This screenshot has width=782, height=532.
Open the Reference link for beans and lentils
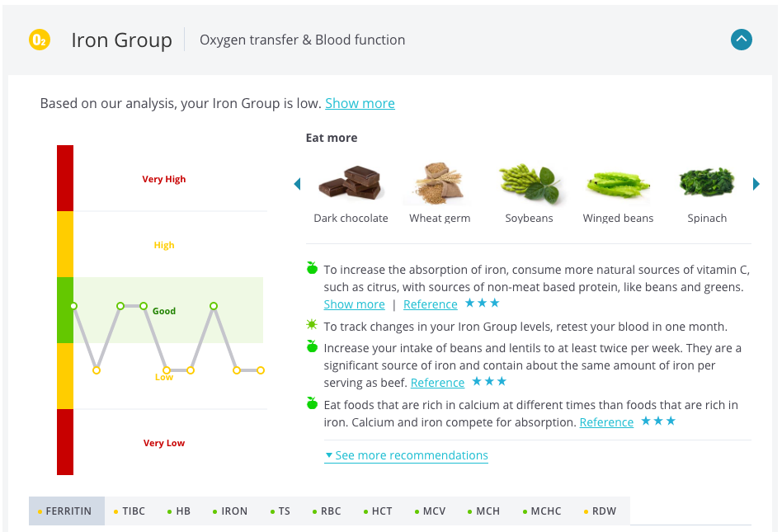pyautogui.click(x=437, y=382)
